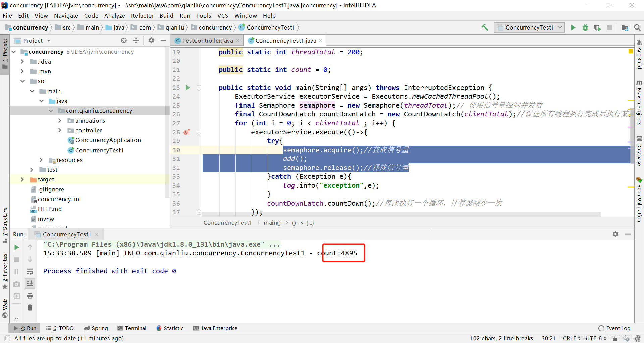644x343 pixels.
Task: Open Project panel settings gear
Action: pyautogui.click(x=151, y=40)
